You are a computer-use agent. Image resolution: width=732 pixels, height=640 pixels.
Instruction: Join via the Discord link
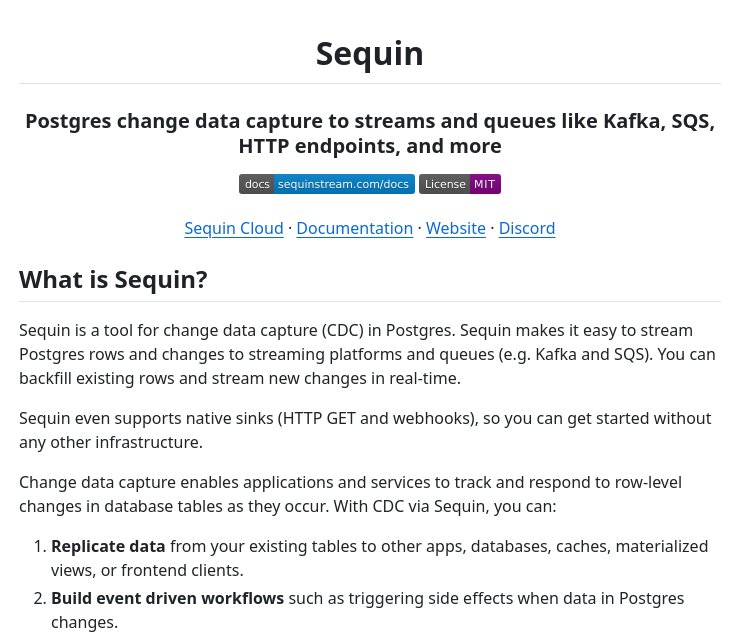coord(527,228)
